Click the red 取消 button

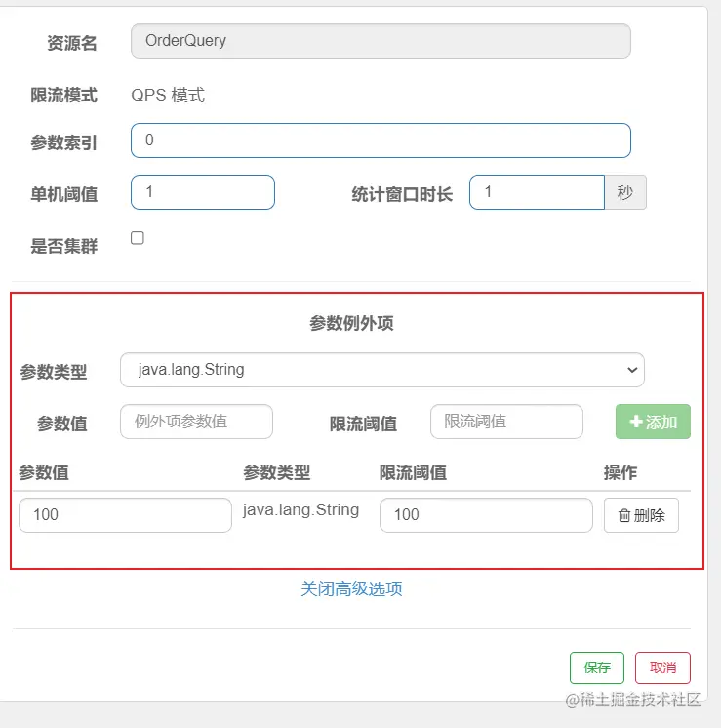point(662,667)
